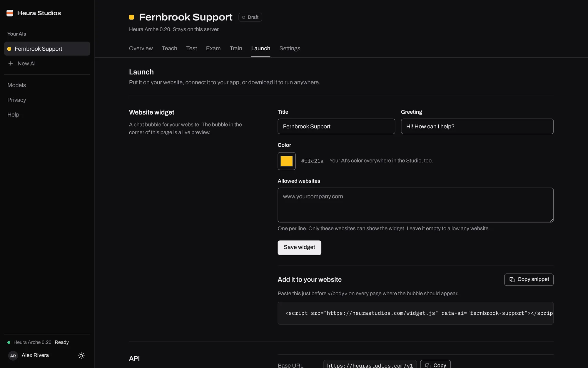Click into the Greeting input field
This screenshot has height=368, width=588.
(477, 126)
